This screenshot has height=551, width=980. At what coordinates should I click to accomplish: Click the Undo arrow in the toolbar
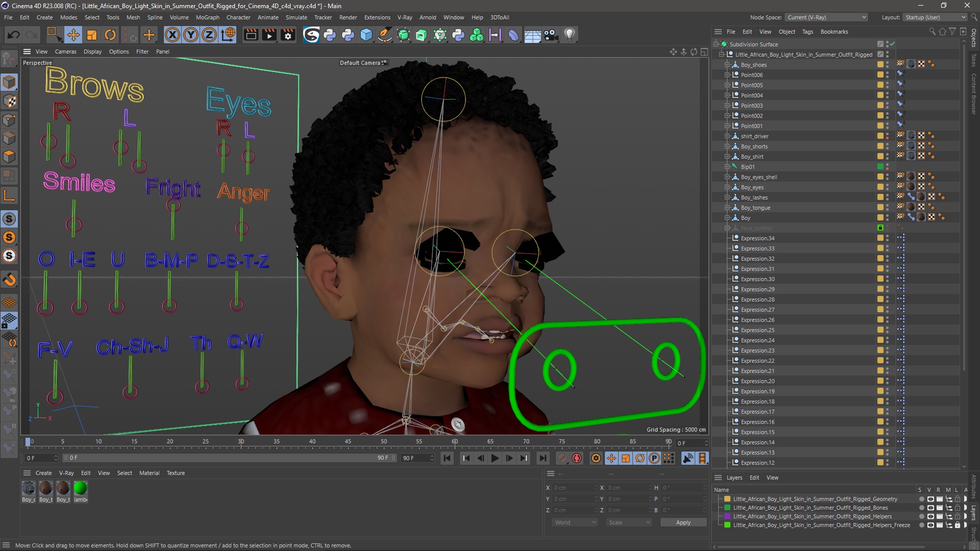tap(14, 35)
